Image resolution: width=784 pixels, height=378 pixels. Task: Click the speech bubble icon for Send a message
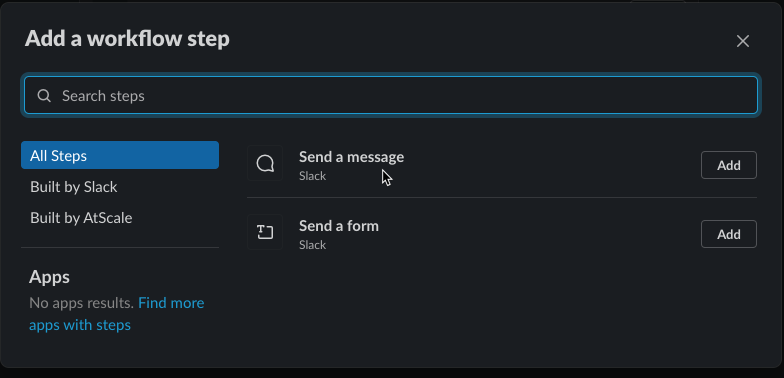(x=265, y=163)
